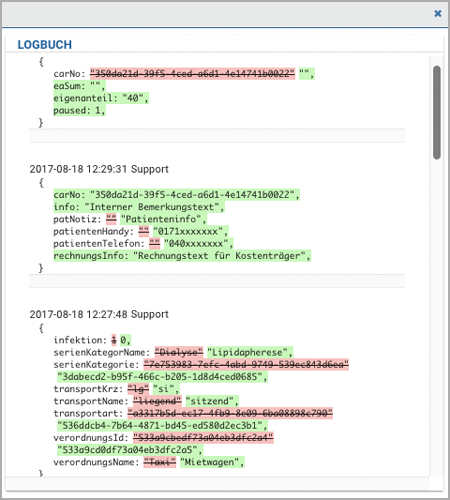Click the vertical scrollbar thumb of the log
The height and width of the screenshot is (500, 450).
437,113
